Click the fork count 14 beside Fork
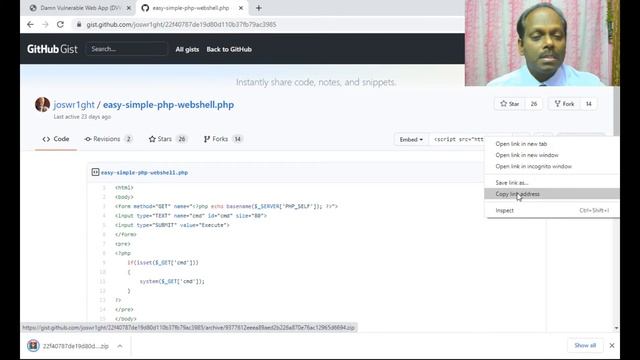640x360 pixels. pyautogui.click(x=589, y=104)
